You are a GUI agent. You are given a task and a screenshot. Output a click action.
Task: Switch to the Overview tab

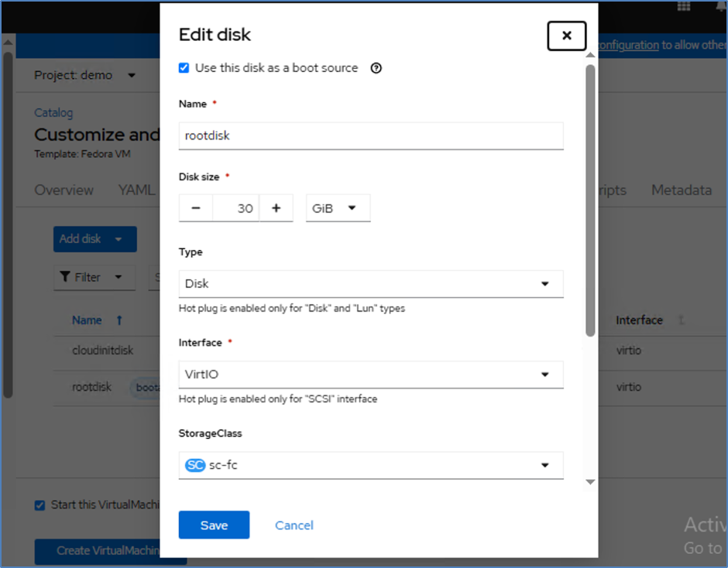coord(64,190)
